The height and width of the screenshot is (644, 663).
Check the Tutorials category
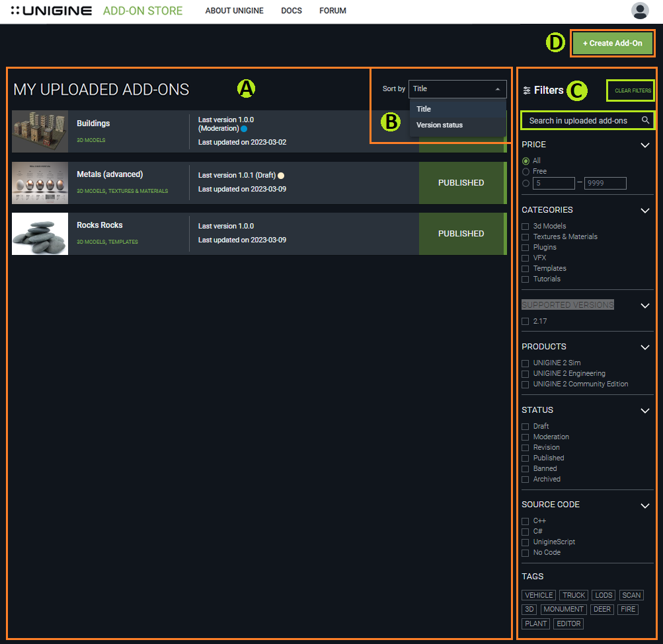525,279
